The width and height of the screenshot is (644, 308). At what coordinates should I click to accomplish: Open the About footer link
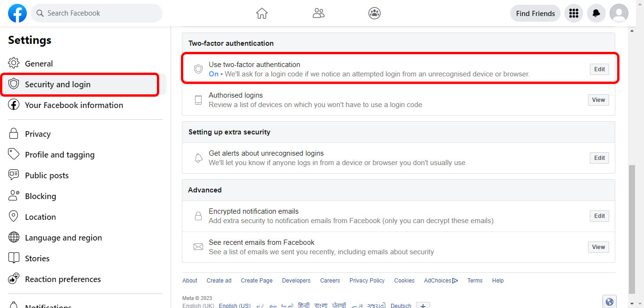click(190, 281)
